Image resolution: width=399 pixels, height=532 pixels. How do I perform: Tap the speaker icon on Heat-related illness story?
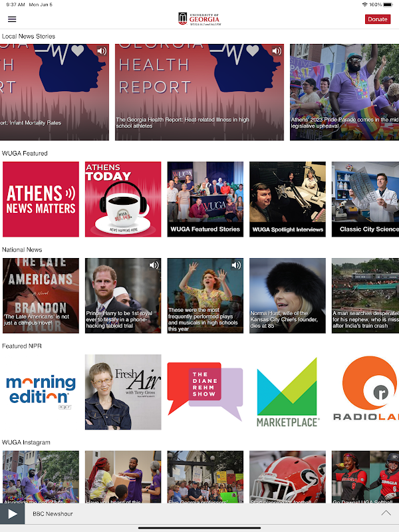[x=277, y=51]
